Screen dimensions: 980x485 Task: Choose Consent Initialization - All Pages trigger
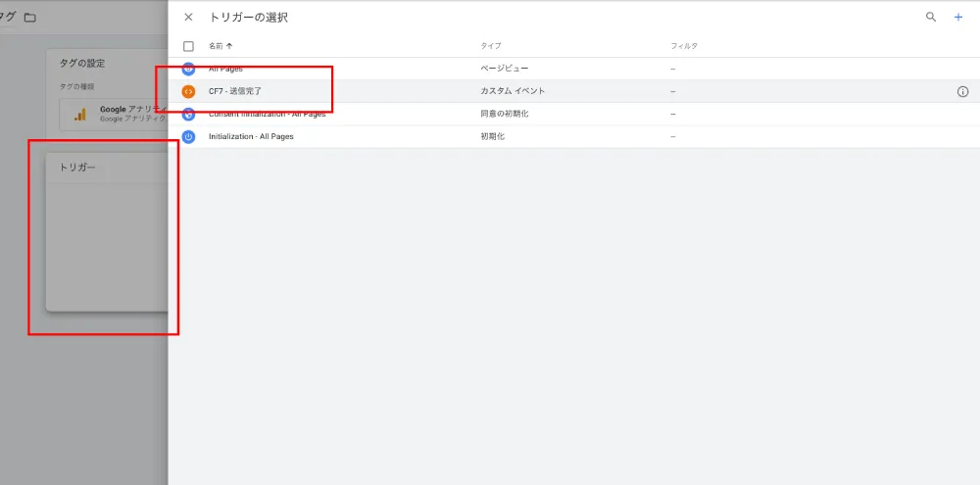click(573, 114)
